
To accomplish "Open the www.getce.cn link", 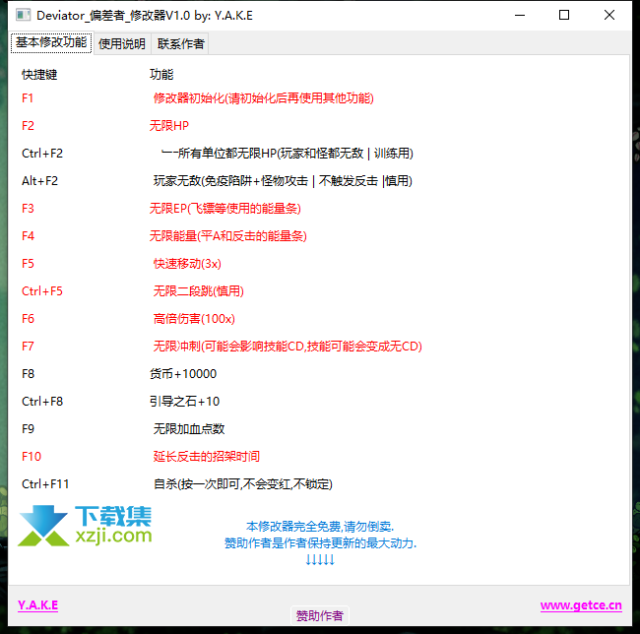I will (581, 605).
